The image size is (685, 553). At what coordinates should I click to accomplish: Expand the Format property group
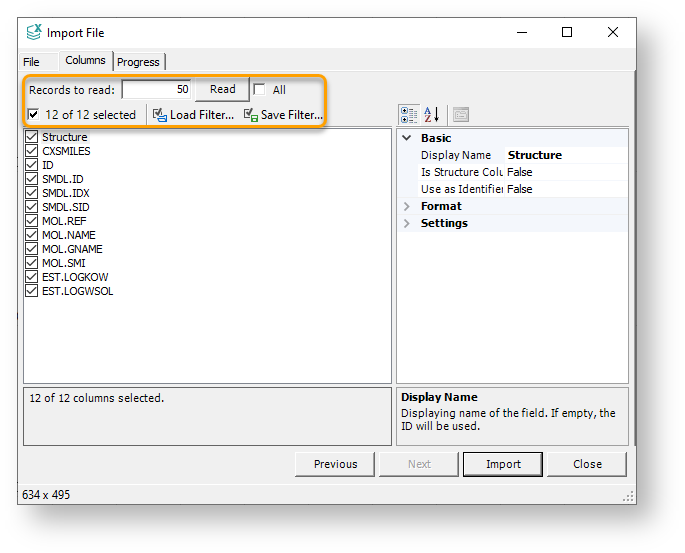tap(406, 206)
